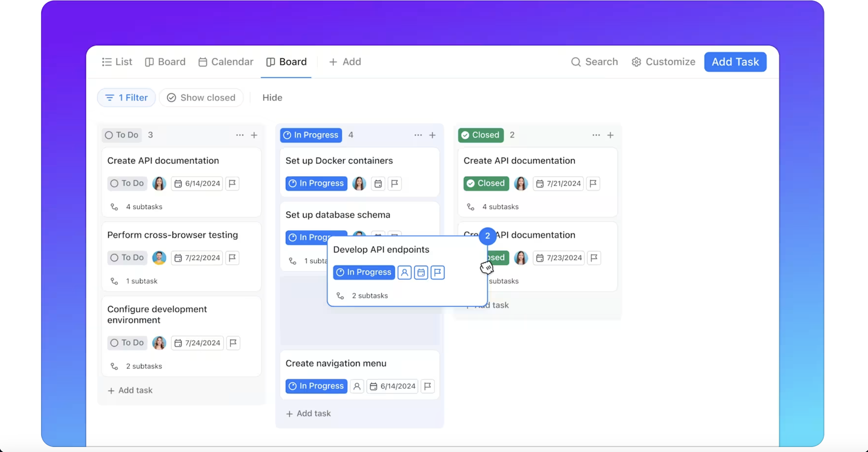This screenshot has width=868, height=452.
Task: Open due date 7/23/2024 on Closed card
Action: [x=559, y=258]
